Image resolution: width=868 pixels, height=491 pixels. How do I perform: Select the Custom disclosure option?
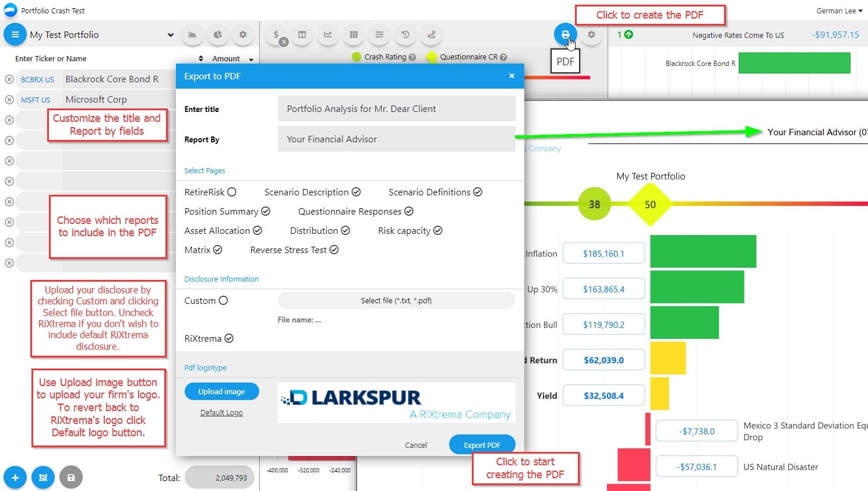[x=223, y=300]
